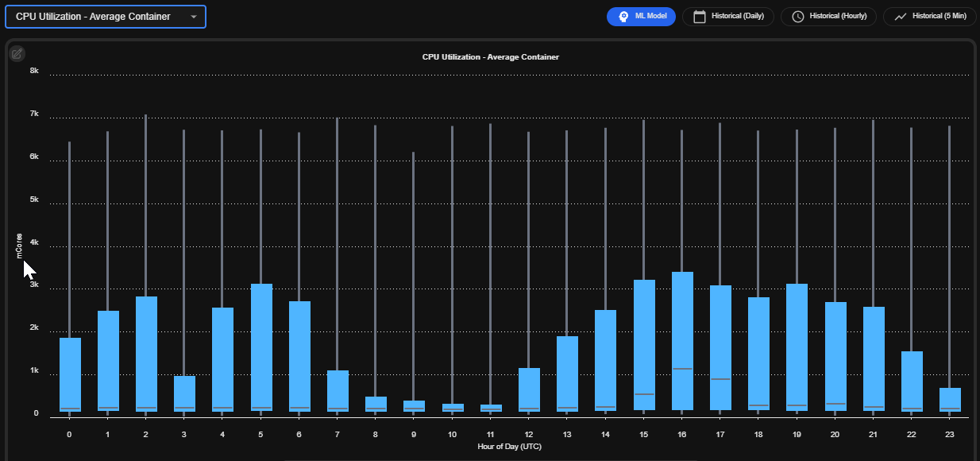Switch to the ML Model view
Screen dimensions: 980x461
pos(641,17)
